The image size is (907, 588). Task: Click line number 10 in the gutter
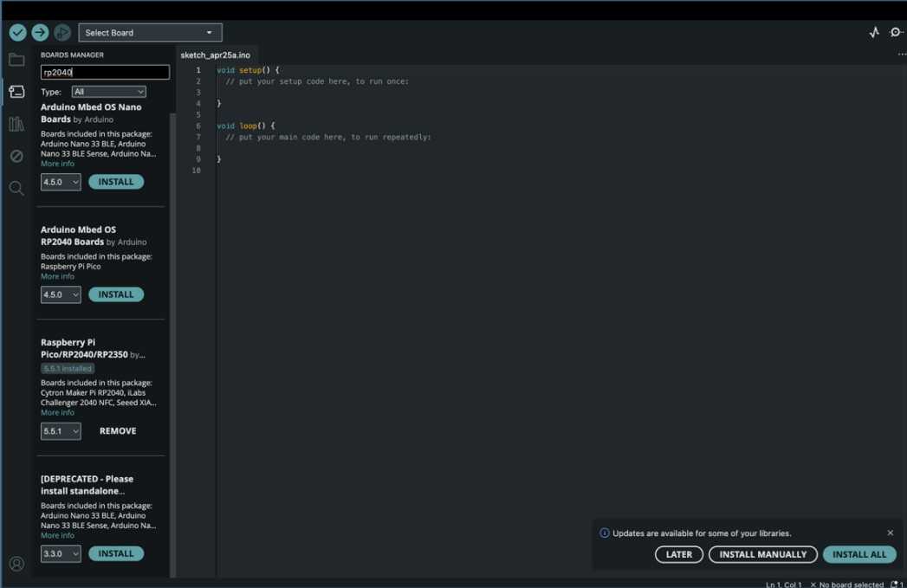(196, 171)
